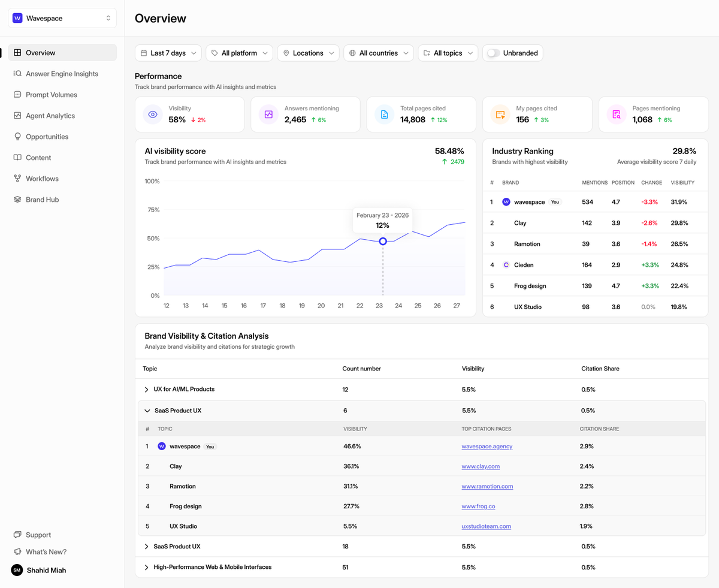Viewport: 719px width, 588px height.
Task: Click the My pages cited orange icon
Action: pos(500,114)
